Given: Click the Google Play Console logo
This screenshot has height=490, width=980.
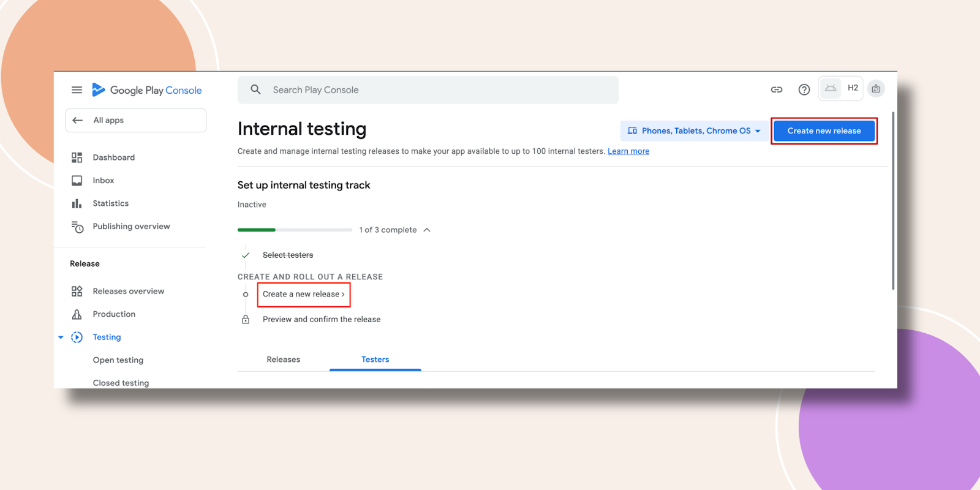Looking at the screenshot, I should tap(146, 90).
